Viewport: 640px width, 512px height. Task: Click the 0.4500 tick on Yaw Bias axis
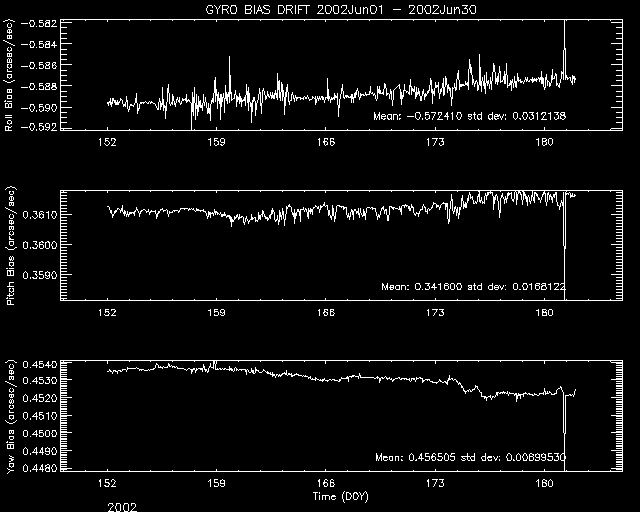pos(40,433)
